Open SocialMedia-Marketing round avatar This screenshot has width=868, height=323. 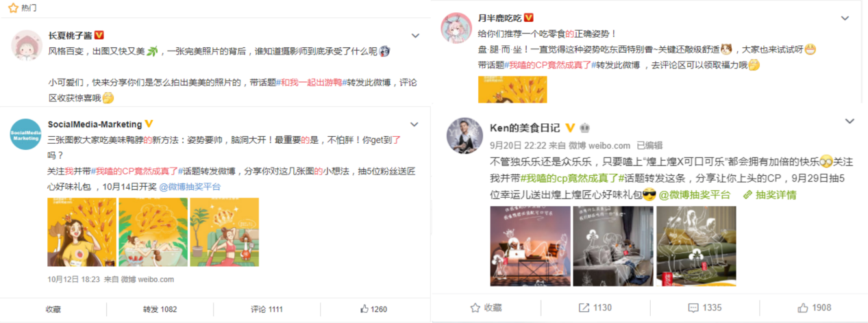pos(26,133)
